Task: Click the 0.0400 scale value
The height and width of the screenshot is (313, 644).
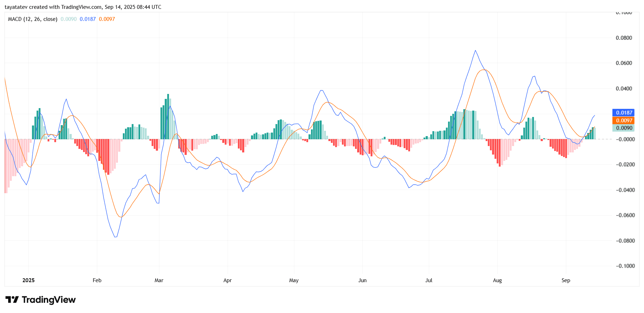Action: coord(624,89)
